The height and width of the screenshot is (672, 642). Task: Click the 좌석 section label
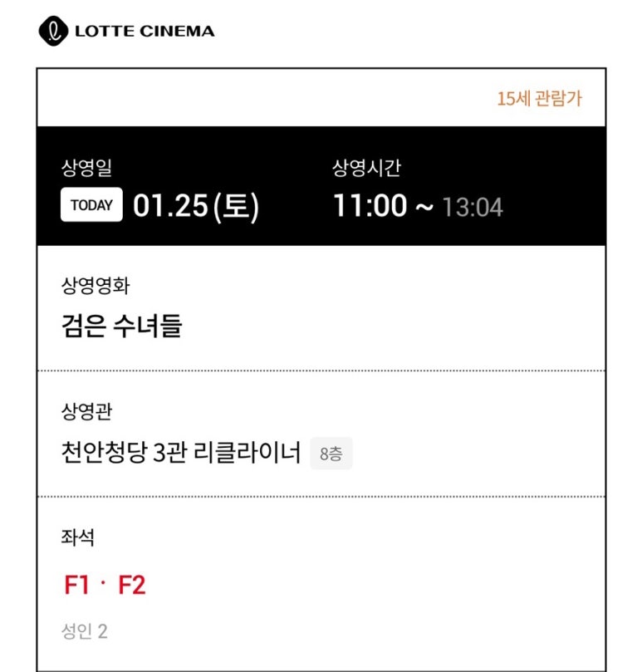tap(77, 537)
